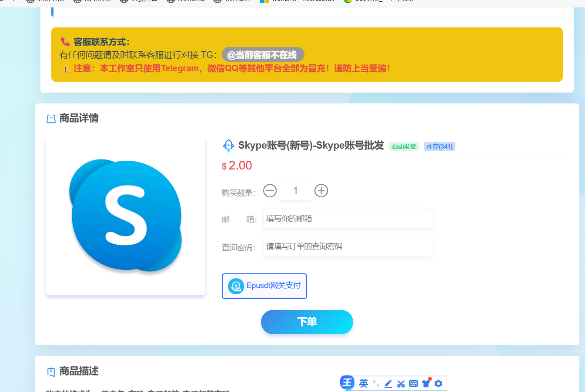Click the Epusdt payment coin icon
This screenshot has width=585, height=392.
[236, 286]
